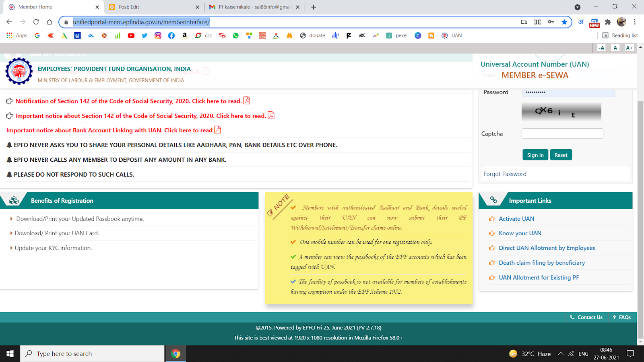The height and width of the screenshot is (362, 644).
Task: Open the YouTube bookmark icon
Action: (131, 35)
